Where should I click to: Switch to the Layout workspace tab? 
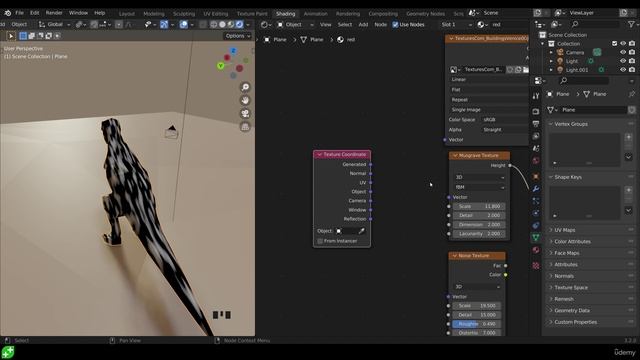(x=127, y=13)
